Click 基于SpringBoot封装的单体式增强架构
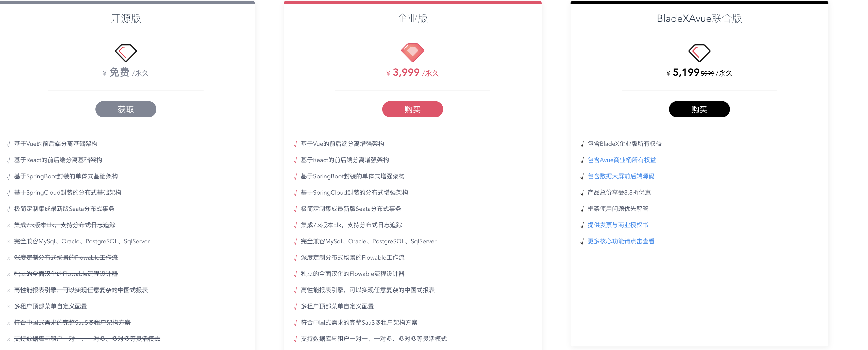This screenshot has width=868, height=350. [353, 176]
